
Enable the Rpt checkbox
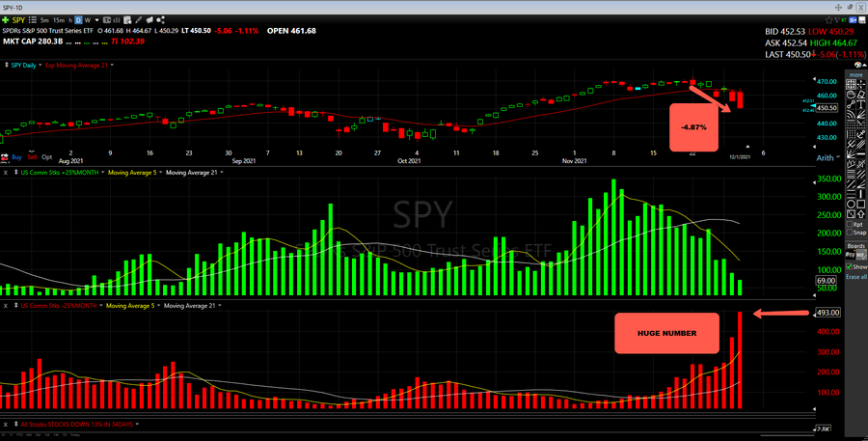[x=849, y=225]
